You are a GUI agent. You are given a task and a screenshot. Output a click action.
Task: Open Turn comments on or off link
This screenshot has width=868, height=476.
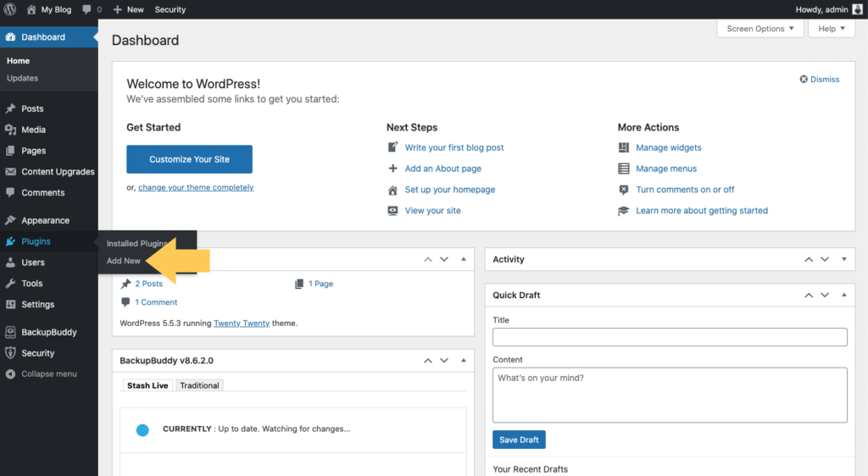pos(685,190)
